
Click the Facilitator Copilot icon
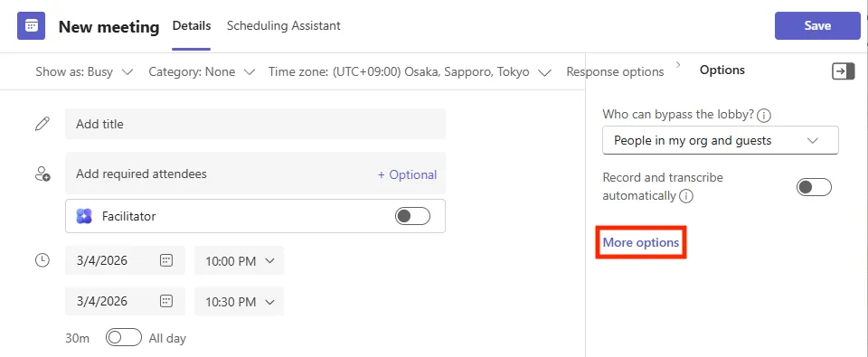click(x=83, y=216)
